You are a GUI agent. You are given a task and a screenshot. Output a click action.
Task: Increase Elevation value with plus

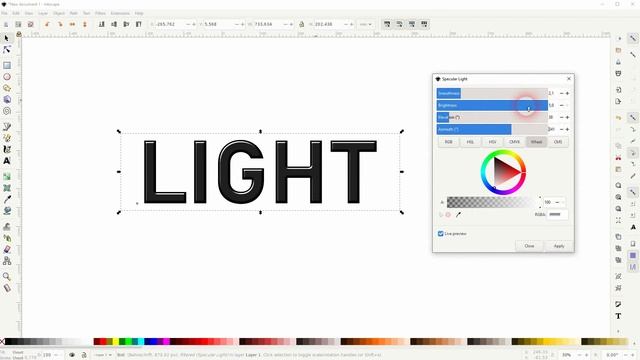(567, 117)
